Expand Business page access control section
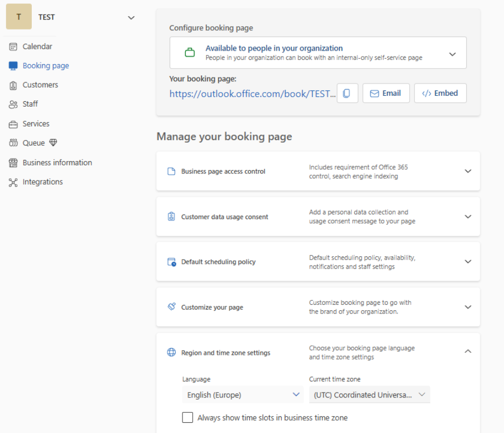504x433 pixels. click(x=467, y=171)
